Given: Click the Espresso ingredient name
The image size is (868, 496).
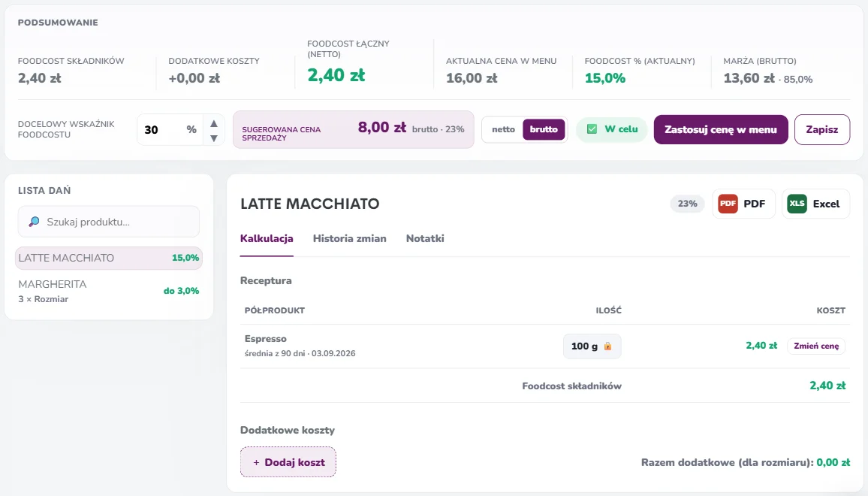Looking at the screenshot, I should pyautogui.click(x=266, y=339).
